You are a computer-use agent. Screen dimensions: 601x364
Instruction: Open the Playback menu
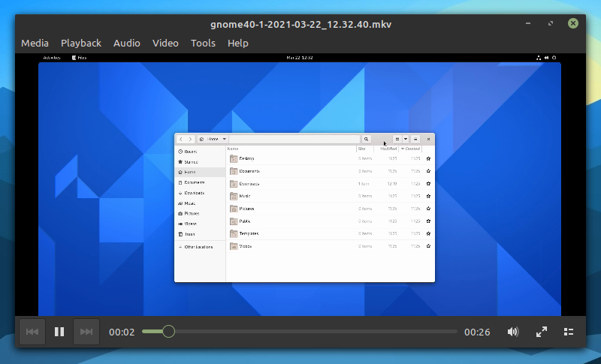tap(81, 43)
